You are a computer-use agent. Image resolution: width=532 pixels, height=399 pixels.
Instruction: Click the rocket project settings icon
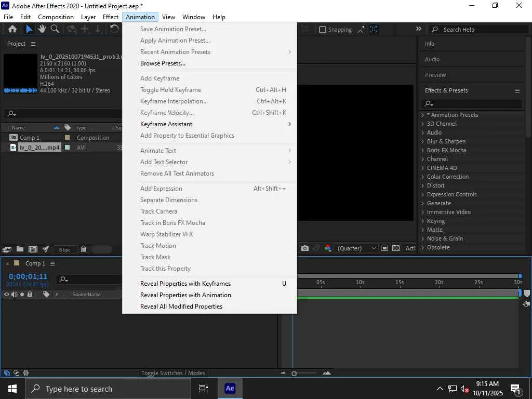coord(46,249)
